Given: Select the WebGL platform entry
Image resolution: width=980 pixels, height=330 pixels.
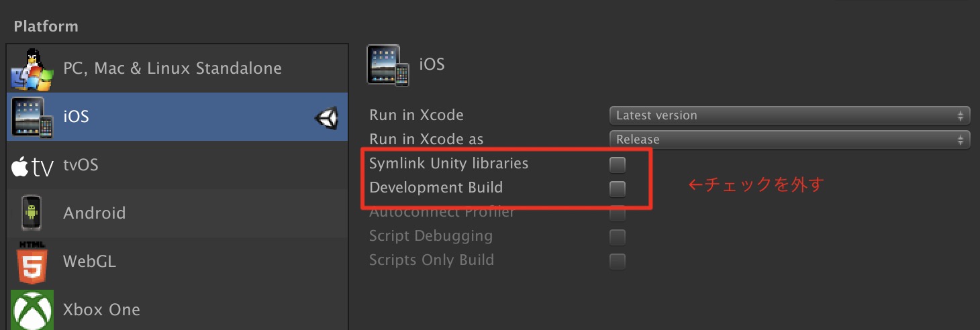Looking at the screenshot, I should pyautogui.click(x=177, y=262).
